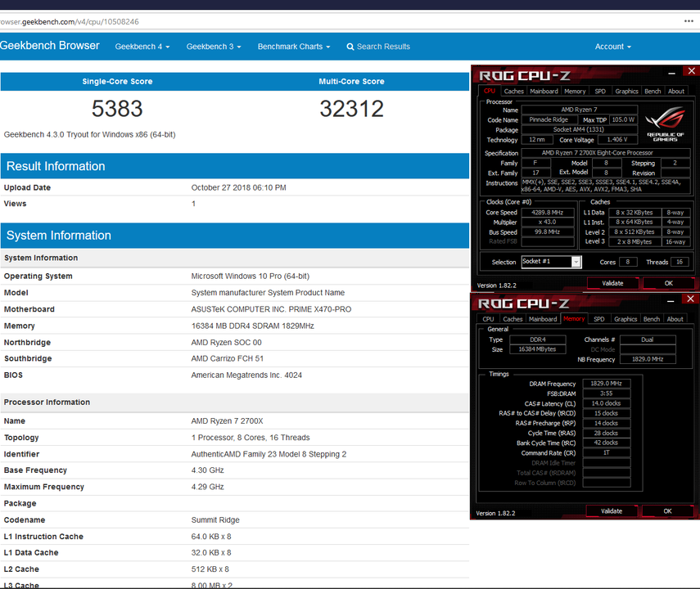700x589 pixels.
Task: Open Caches tab in lower CPU-Z window
Action: click(x=513, y=319)
